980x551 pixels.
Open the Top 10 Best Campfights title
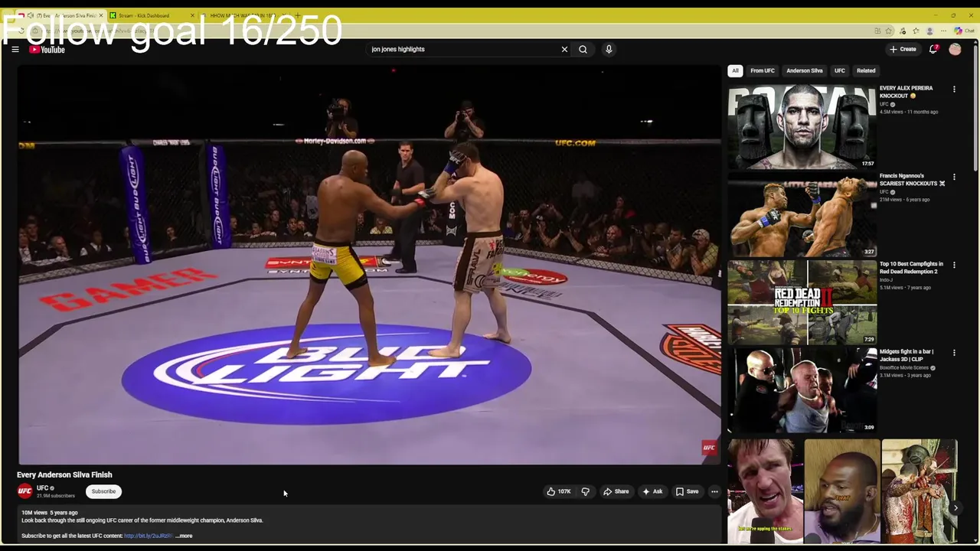click(911, 268)
